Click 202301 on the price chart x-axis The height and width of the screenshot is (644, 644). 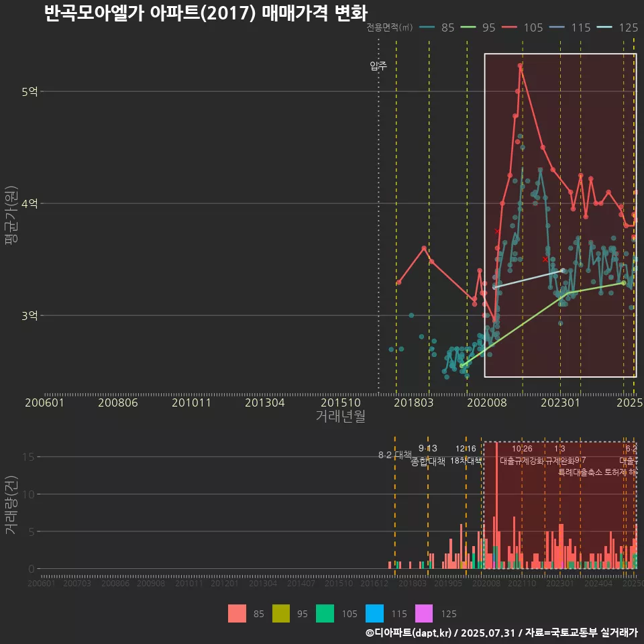[x=560, y=402]
